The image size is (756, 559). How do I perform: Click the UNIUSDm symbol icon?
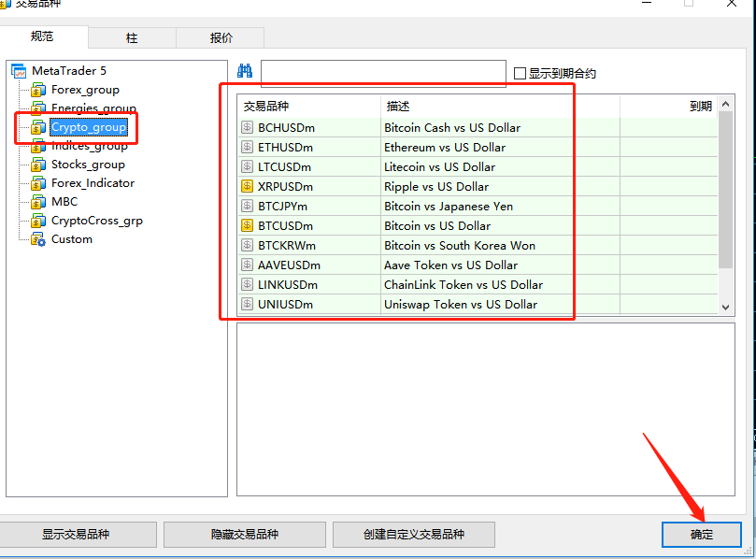(x=248, y=304)
